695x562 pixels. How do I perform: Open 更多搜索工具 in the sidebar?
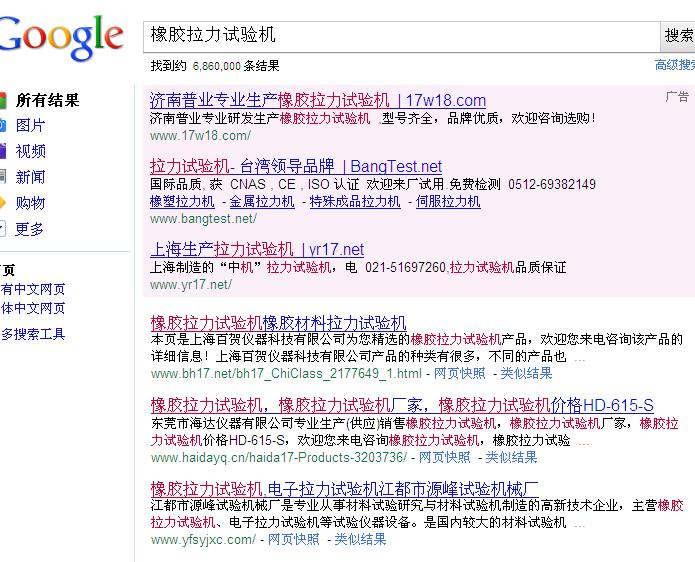[x=33, y=334]
